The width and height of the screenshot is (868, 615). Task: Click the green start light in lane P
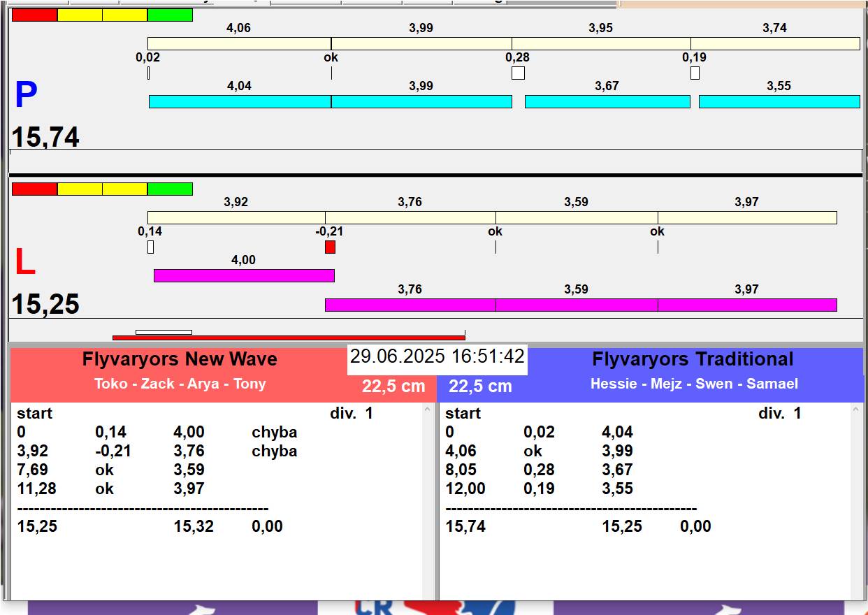(170, 15)
